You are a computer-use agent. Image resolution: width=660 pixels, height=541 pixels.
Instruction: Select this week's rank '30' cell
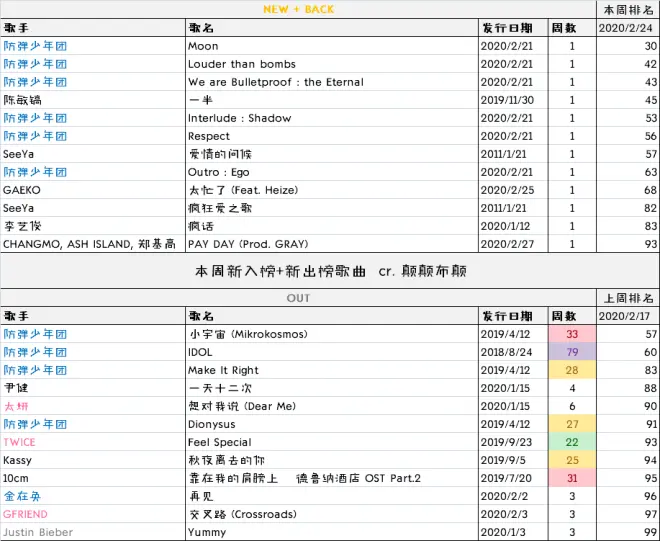pyautogui.click(x=628, y=46)
